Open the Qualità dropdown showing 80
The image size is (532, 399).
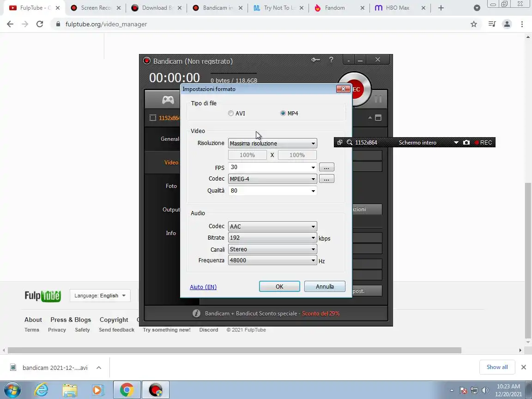272,191
